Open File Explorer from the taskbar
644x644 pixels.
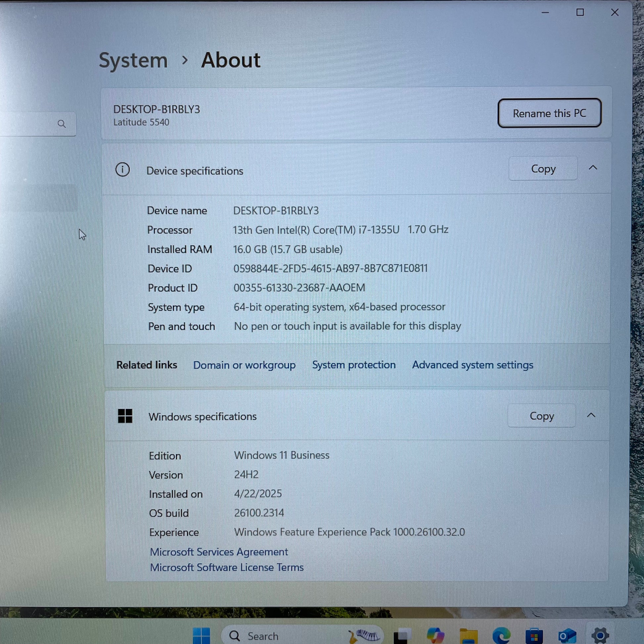(468, 635)
